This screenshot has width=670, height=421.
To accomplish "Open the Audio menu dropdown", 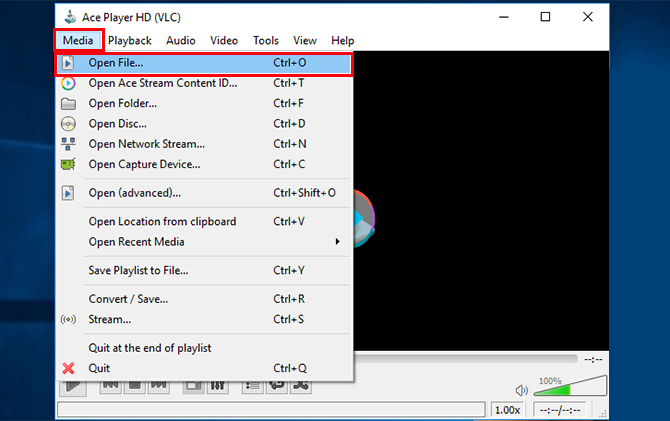I will (x=181, y=41).
